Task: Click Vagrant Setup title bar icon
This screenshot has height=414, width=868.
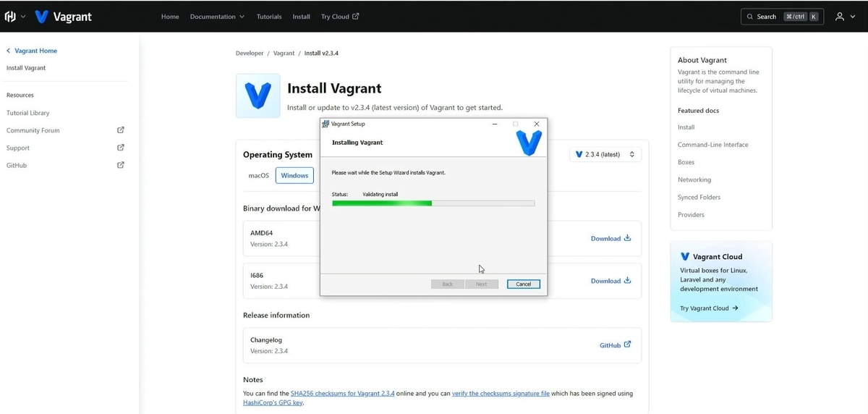Action: [325, 124]
